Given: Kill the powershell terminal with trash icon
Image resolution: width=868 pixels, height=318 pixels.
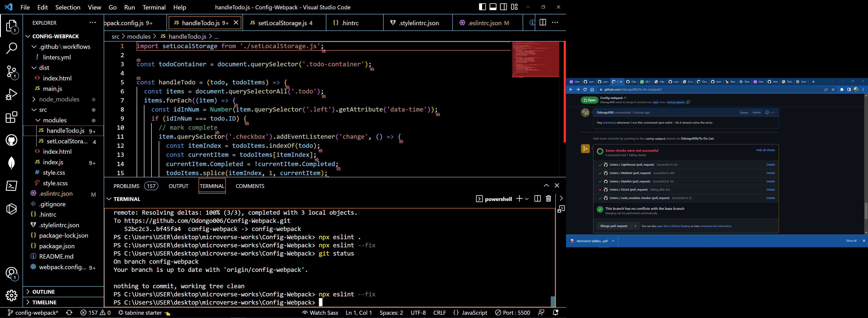Looking at the screenshot, I should tap(549, 199).
